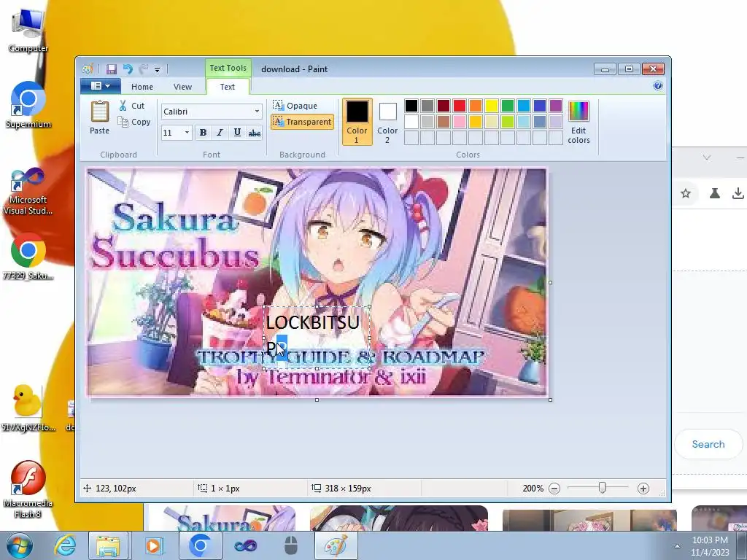Open Customize Quick Access Toolbar dropdown
Image resolution: width=747 pixels, height=560 pixels.
click(157, 69)
